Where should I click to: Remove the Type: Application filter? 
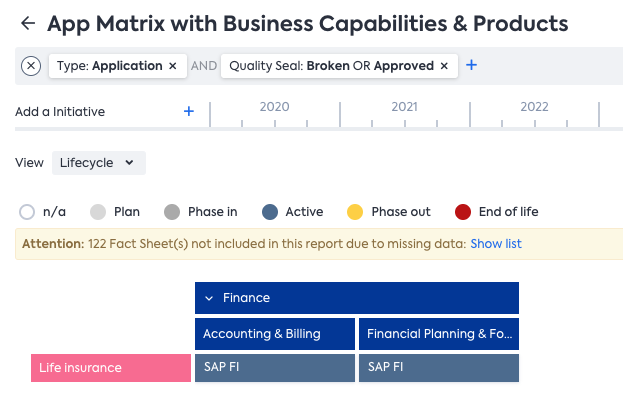(x=172, y=66)
